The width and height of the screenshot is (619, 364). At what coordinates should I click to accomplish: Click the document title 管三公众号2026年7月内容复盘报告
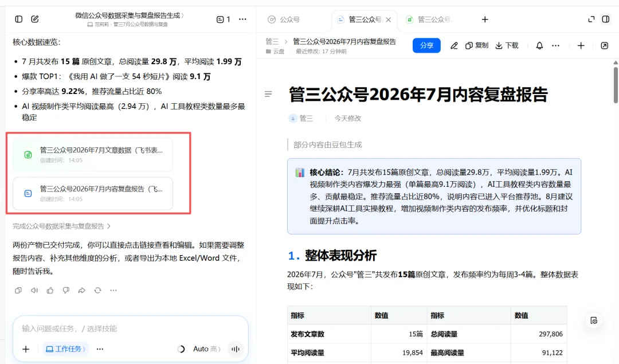pyautogui.click(x=418, y=95)
